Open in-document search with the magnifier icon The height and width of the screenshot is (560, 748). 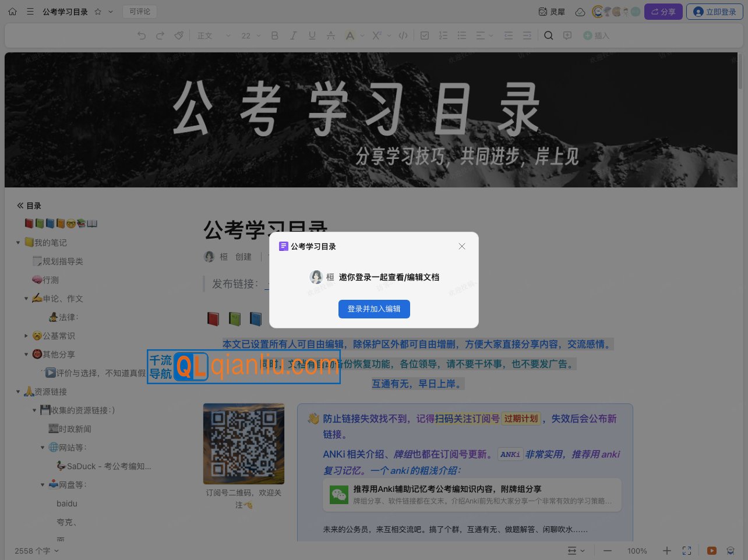pyautogui.click(x=548, y=36)
